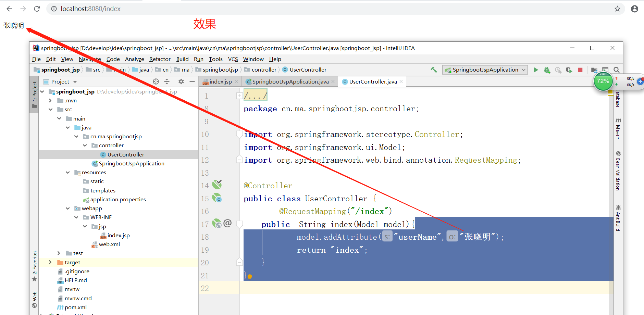Click Spring bean gutter icon on line 14
This screenshot has height=315, width=644.
pyautogui.click(x=217, y=185)
